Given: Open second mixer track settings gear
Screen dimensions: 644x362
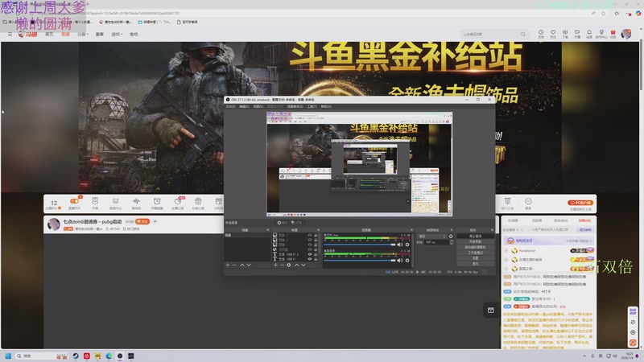Looking at the screenshot, I should (407, 261).
